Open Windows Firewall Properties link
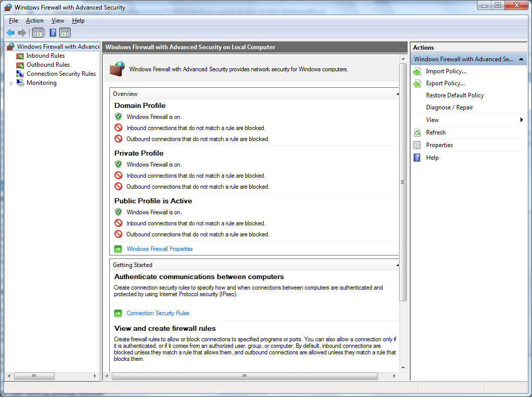This screenshot has height=397, width=532. tap(160, 249)
